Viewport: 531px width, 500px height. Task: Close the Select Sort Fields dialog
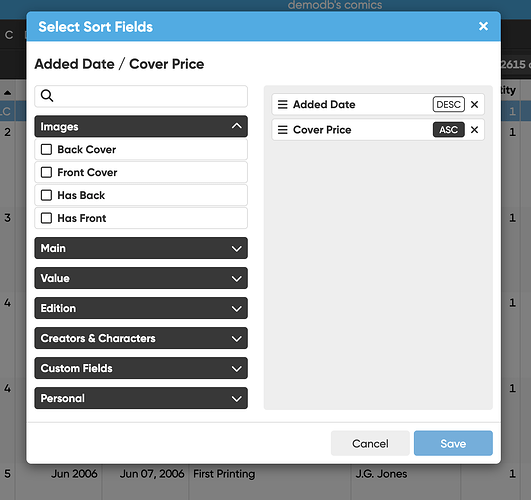[483, 26]
